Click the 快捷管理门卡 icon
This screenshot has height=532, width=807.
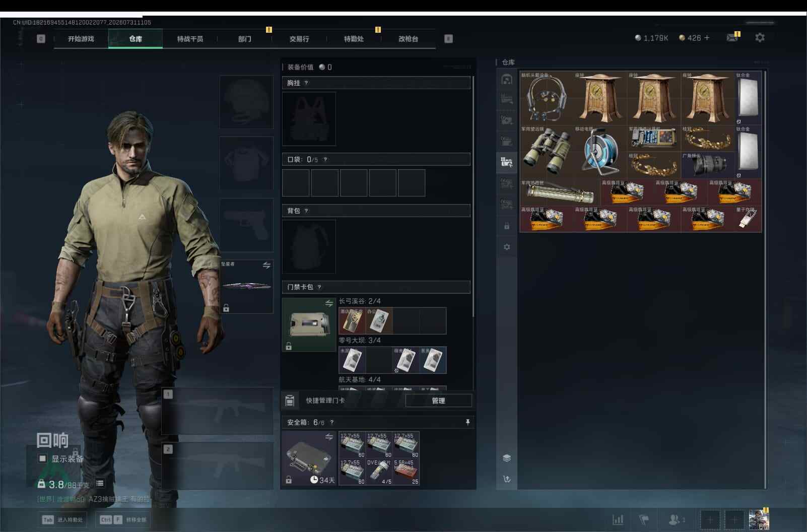point(290,401)
